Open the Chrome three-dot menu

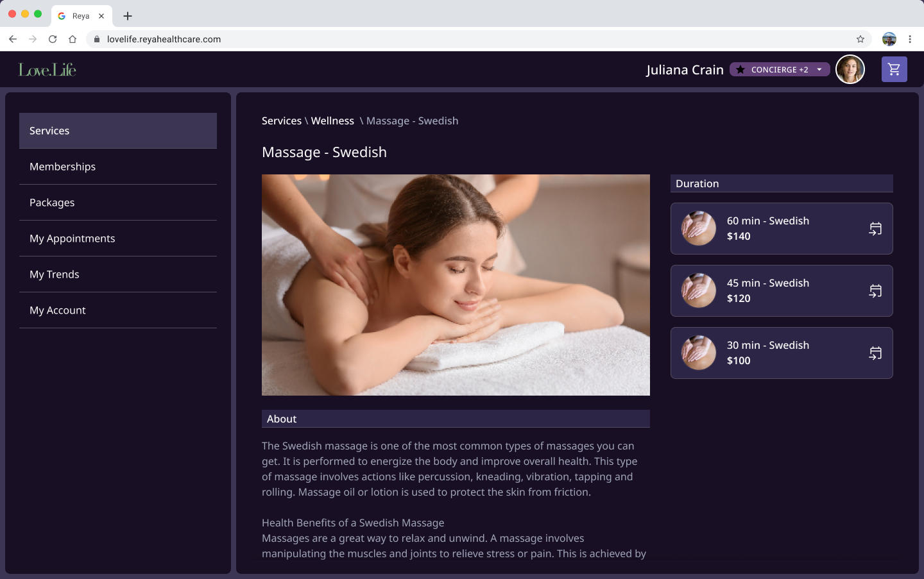coord(910,39)
